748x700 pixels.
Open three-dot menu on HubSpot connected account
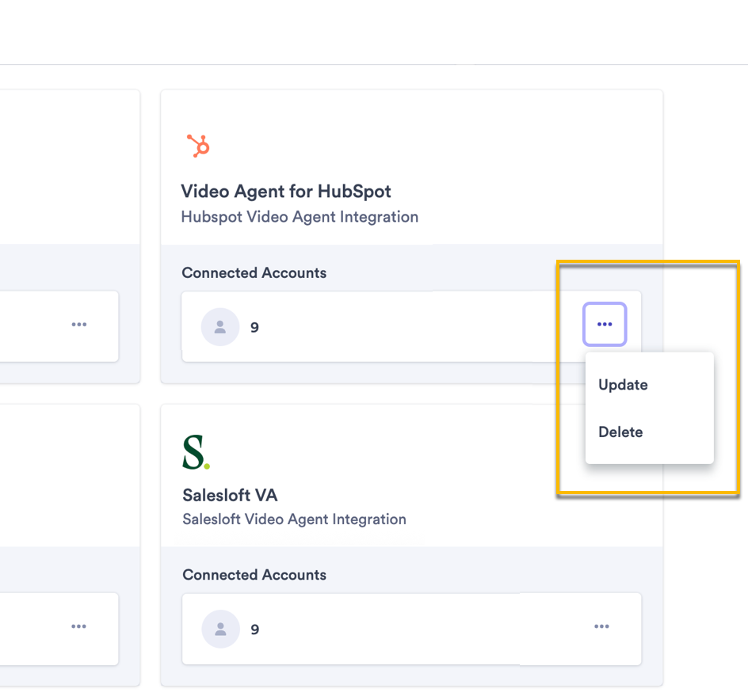[605, 324]
